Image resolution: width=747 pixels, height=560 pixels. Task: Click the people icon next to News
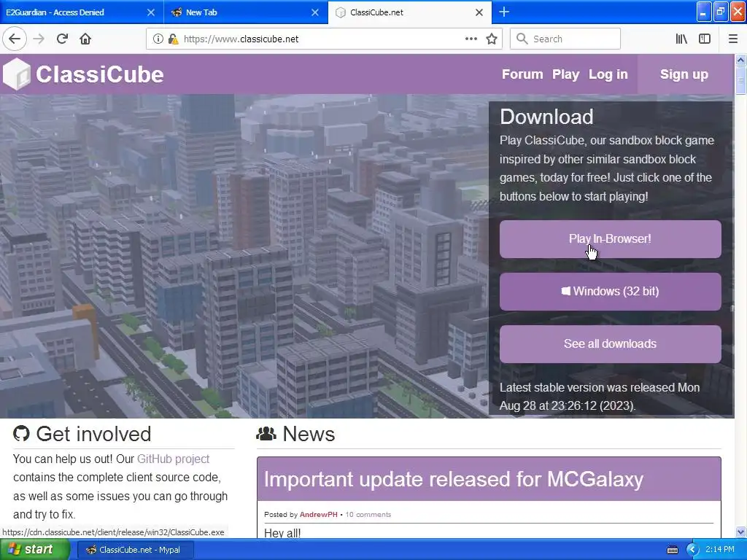tap(266, 433)
